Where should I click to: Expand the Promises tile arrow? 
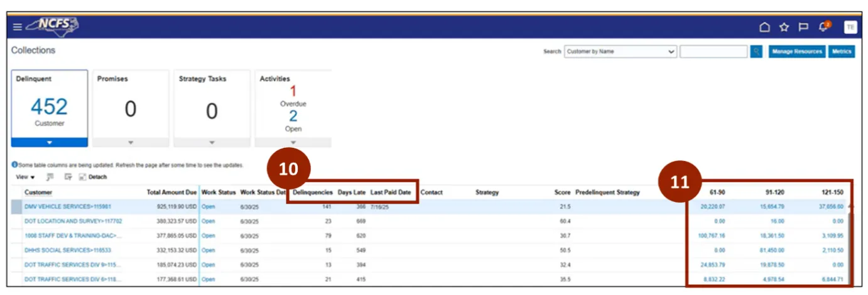pyautogui.click(x=131, y=143)
